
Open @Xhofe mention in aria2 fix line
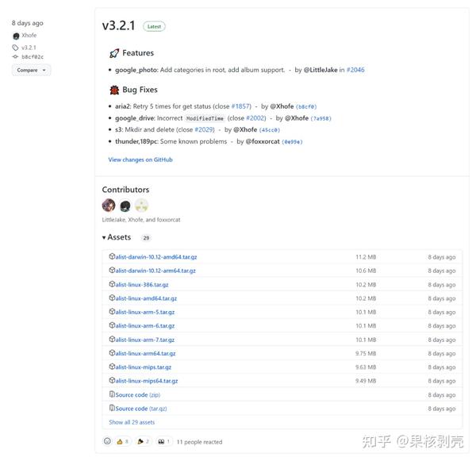pyautogui.click(x=282, y=106)
